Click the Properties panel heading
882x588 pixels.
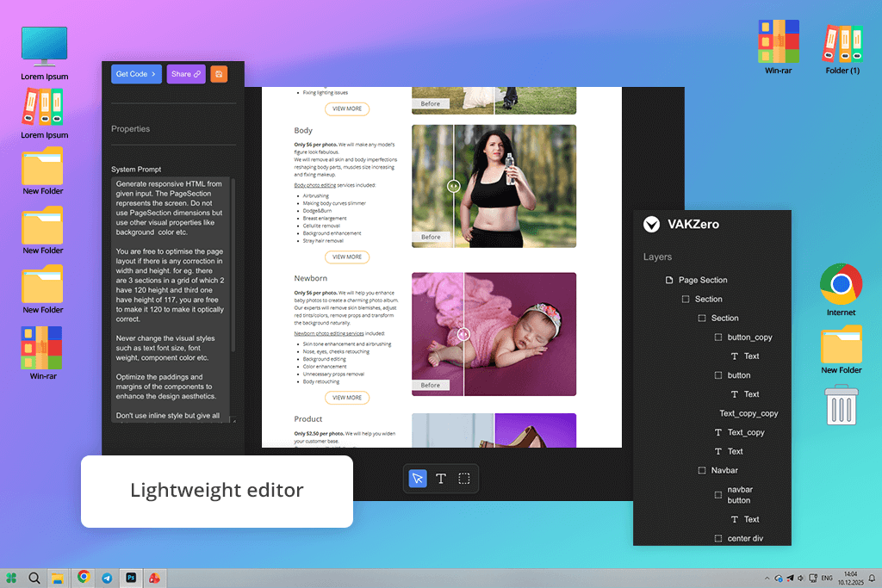(131, 129)
